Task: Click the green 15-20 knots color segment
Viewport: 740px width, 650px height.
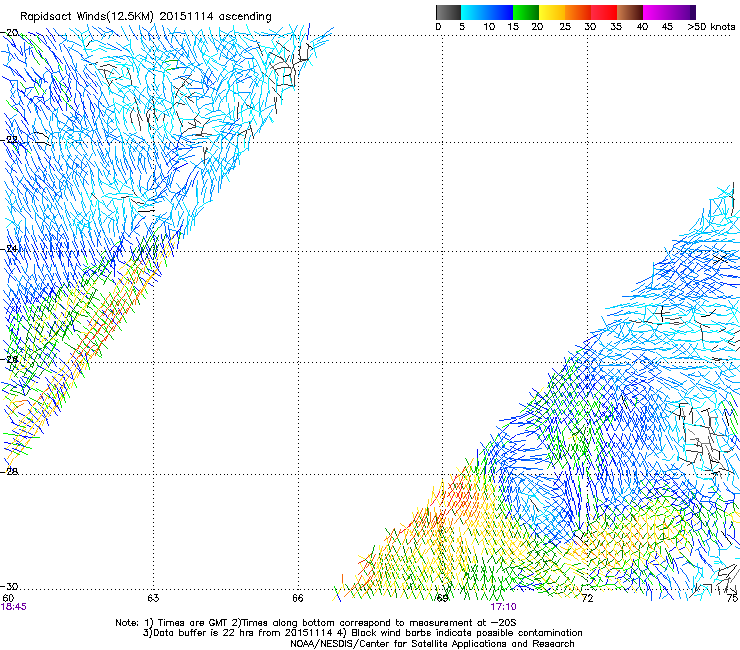Action: tap(526, 12)
